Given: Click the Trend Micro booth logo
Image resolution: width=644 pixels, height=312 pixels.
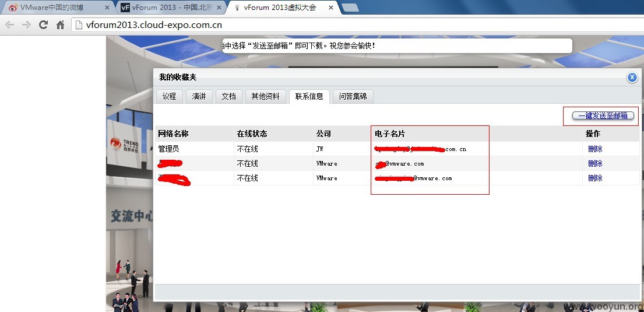Looking at the screenshot, I should tap(124, 143).
